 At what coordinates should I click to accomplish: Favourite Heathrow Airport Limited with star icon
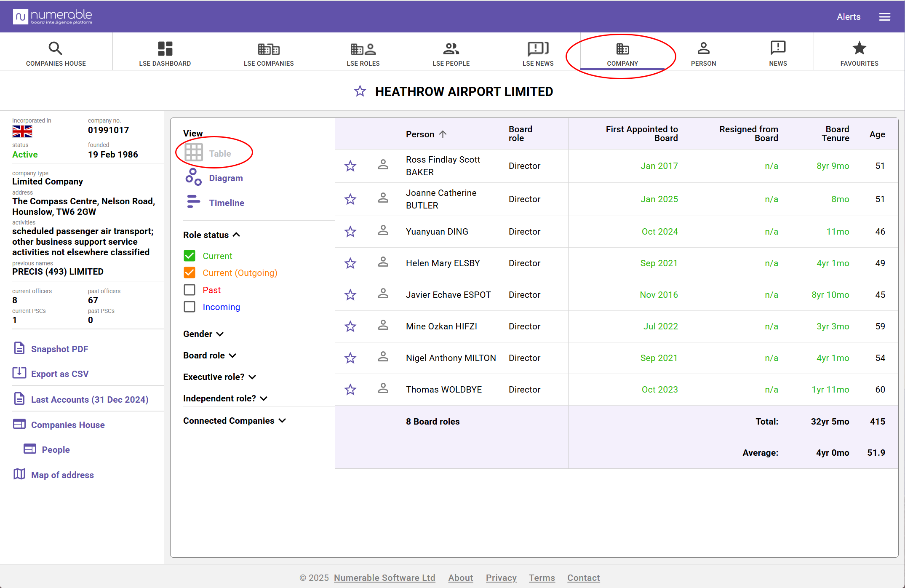(360, 91)
